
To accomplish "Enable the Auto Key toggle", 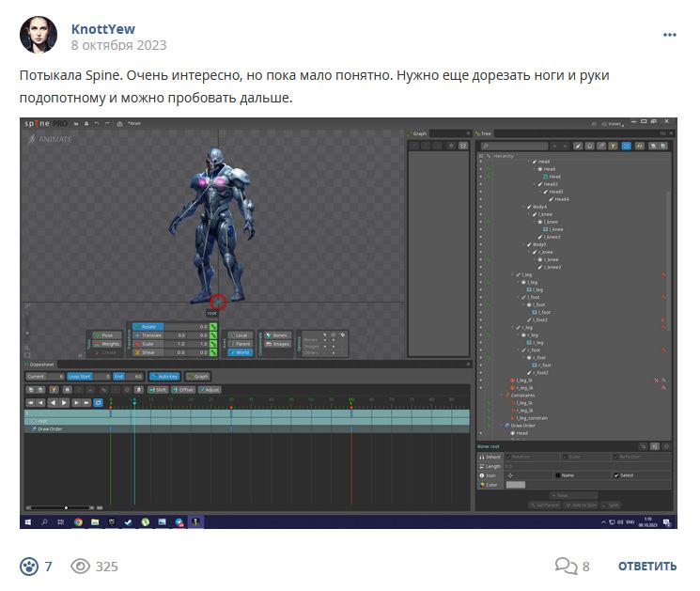I will pos(164,377).
